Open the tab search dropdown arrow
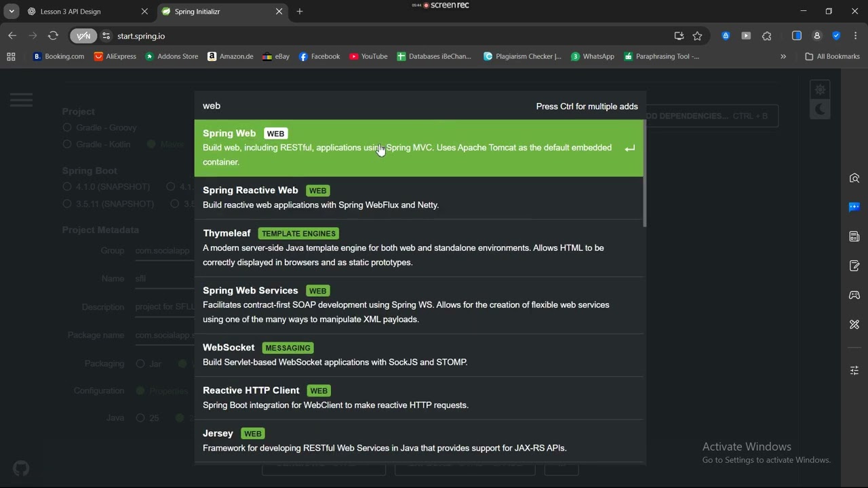This screenshot has height=488, width=868. click(12, 12)
